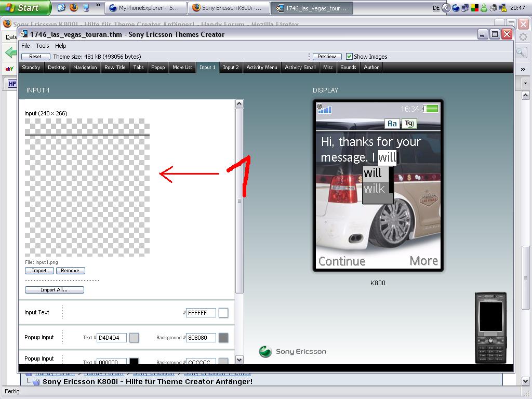Switch to Sony Ericsson K800i Firefox taskbar button

[x=229, y=8]
